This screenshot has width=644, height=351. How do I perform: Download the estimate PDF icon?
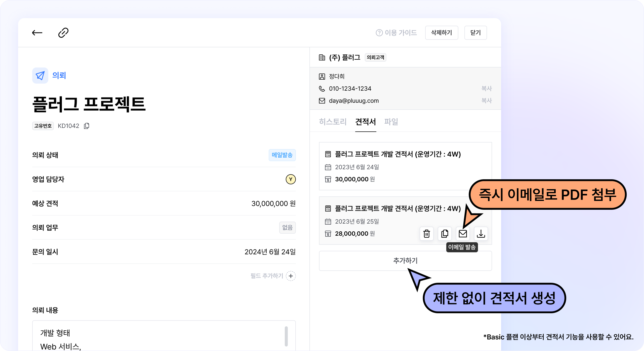pos(481,234)
